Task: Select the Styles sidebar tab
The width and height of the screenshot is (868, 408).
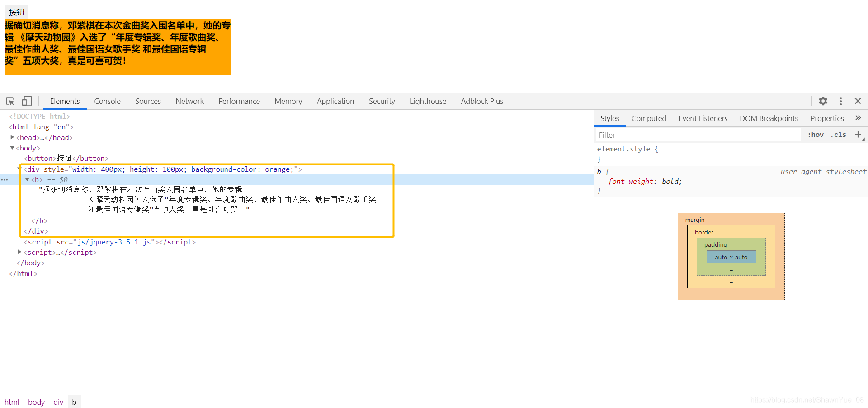Action: tap(609, 118)
